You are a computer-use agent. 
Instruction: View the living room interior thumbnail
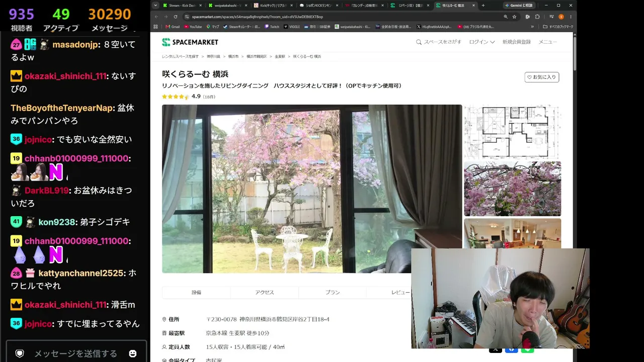512,233
